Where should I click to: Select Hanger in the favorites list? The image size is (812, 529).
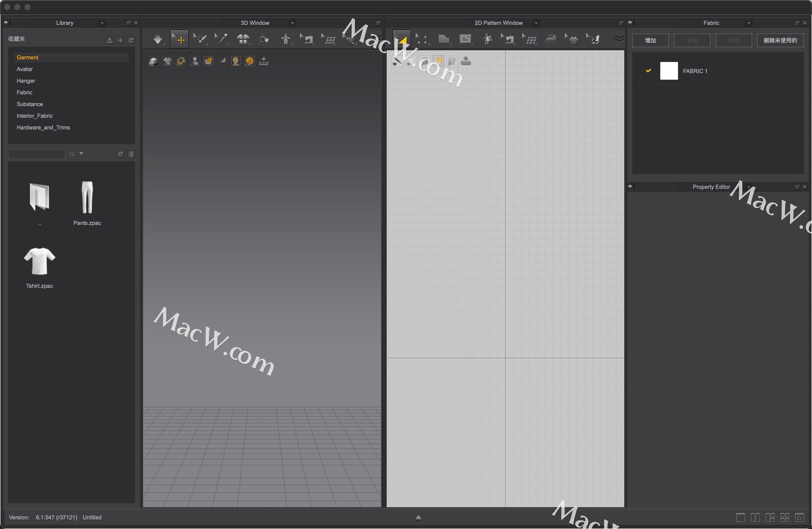pos(26,80)
